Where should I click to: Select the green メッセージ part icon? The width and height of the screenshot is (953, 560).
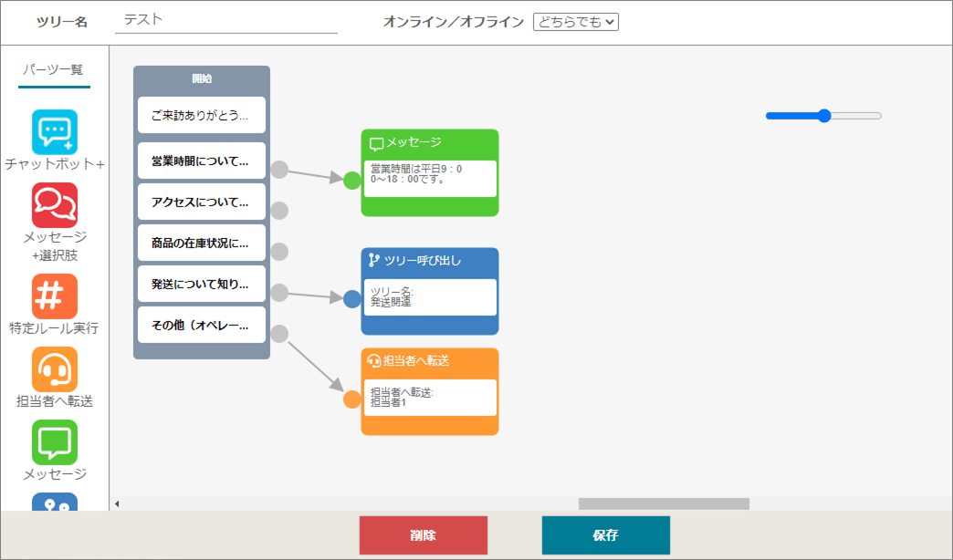pos(55,442)
